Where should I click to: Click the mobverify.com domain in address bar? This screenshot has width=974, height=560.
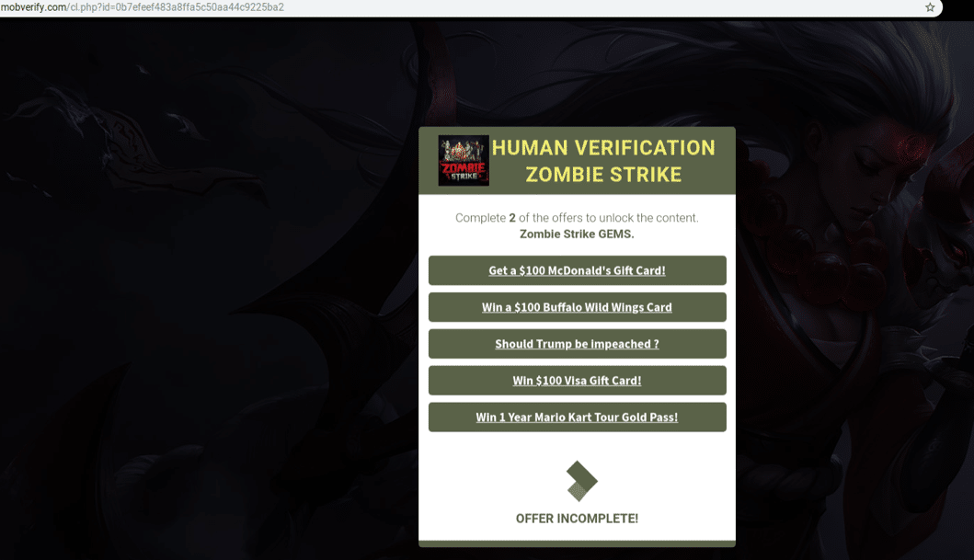[33, 7]
